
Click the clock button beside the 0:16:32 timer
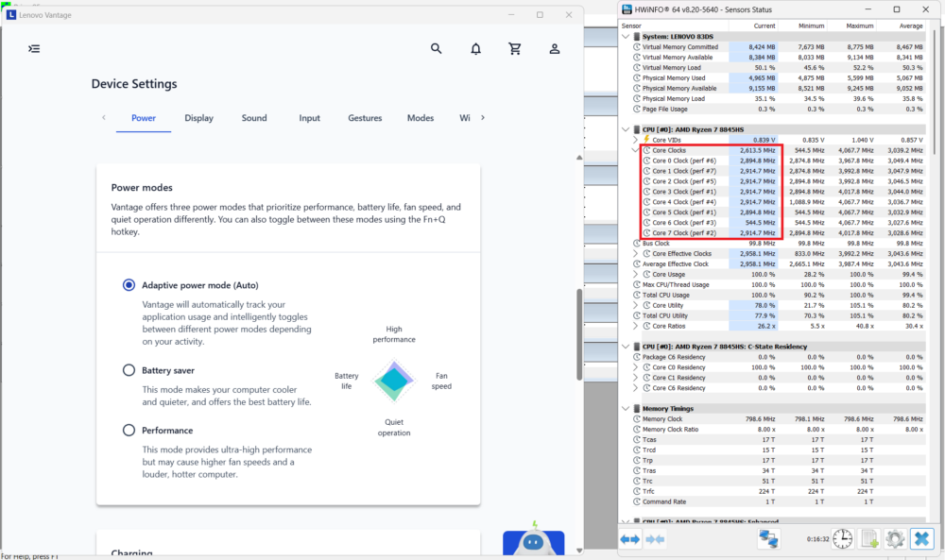[843, 539]
